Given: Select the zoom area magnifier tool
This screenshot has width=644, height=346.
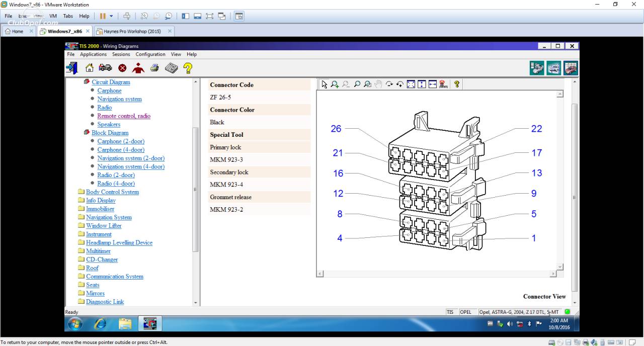Looking at the screenshot, I should (x=367, y=84).
